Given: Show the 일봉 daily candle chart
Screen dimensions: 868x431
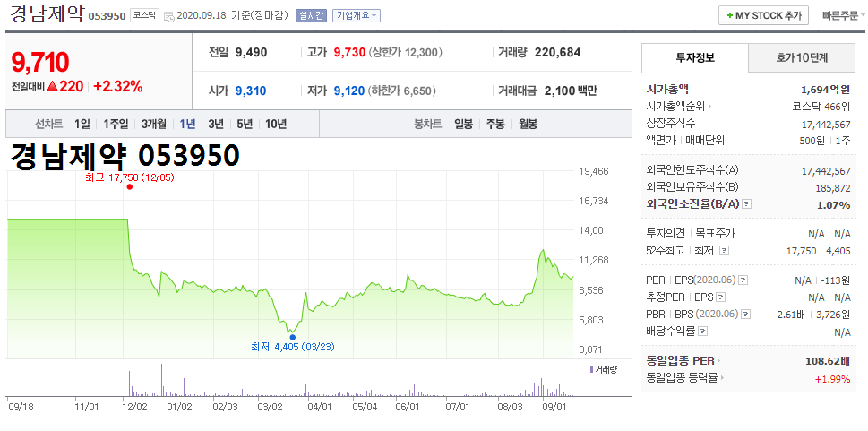Looking at the screenshot, I should [463, 124].
